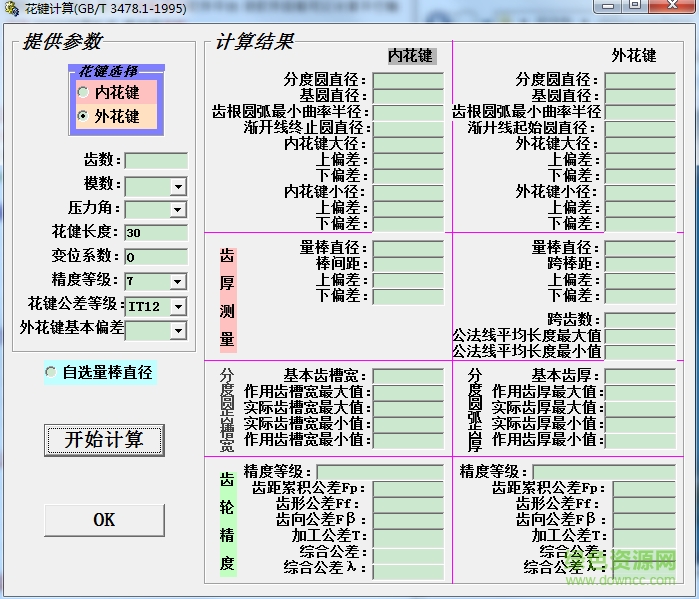Click the 齿厚测量 vertical section label
699x599 pixels.
point(227,298)
